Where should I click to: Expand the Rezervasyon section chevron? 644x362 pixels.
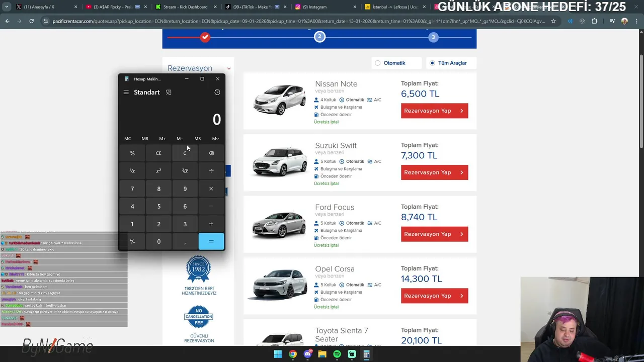coord(229,68)
